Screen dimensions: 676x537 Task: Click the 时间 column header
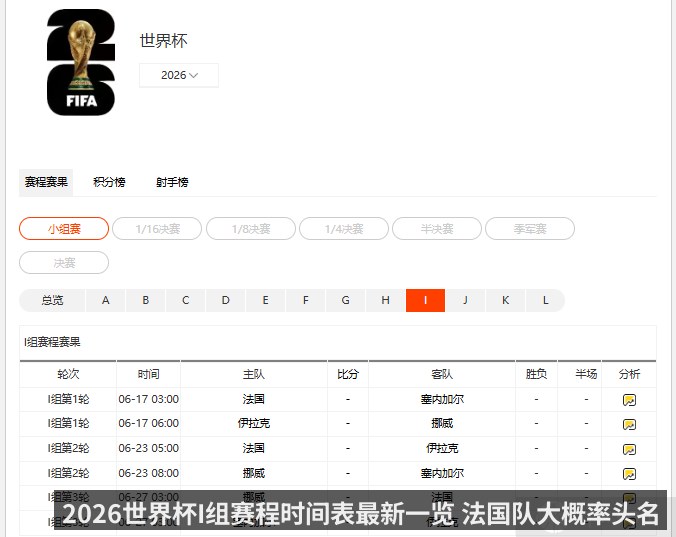149,374
